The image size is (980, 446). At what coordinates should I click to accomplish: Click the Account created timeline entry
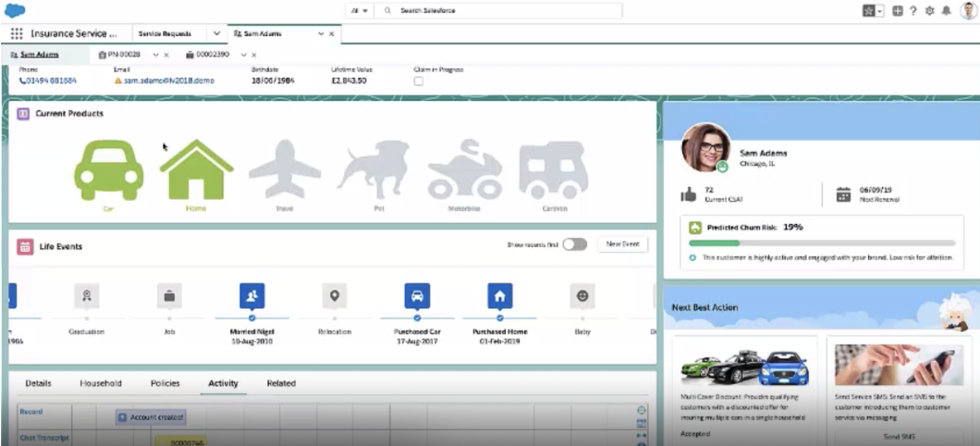(x=151, y=417)
